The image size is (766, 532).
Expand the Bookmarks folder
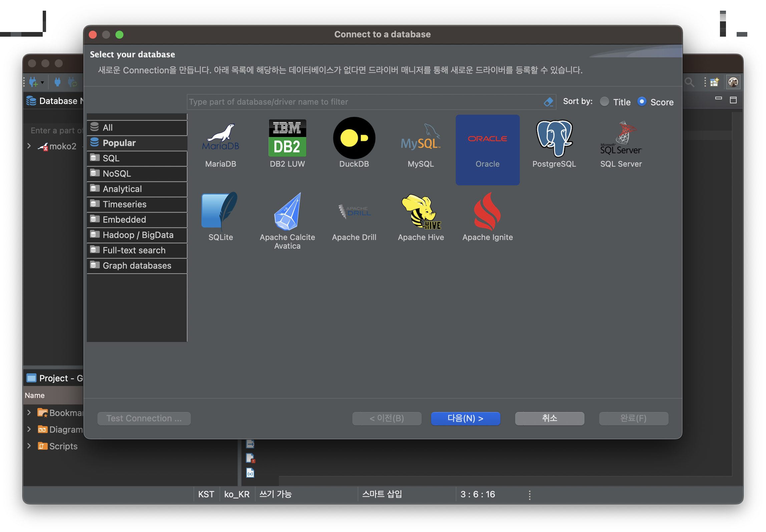click(x=29, y=413)
